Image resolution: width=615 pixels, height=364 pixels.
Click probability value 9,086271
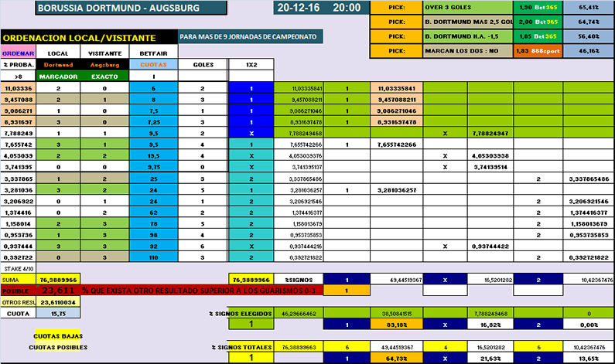18,111
